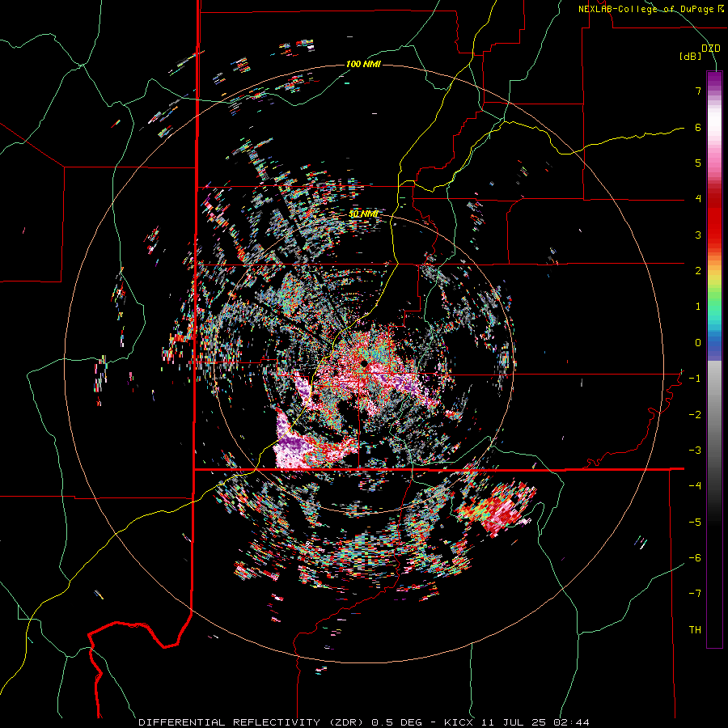Viewport: 728px width, 728px height.
Task: Select the positive 6 dB scale label
Action: coord(698,127)
